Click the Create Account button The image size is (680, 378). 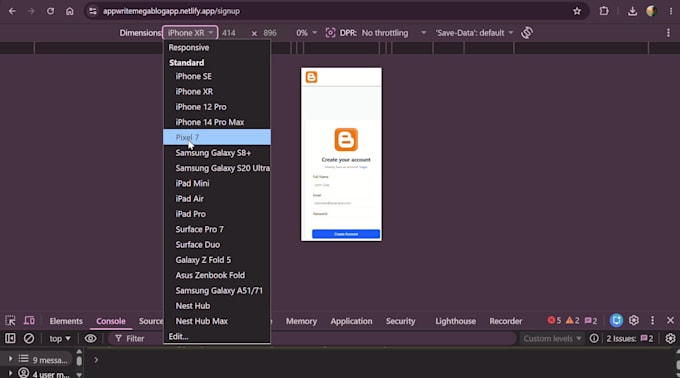click(346, 234)
